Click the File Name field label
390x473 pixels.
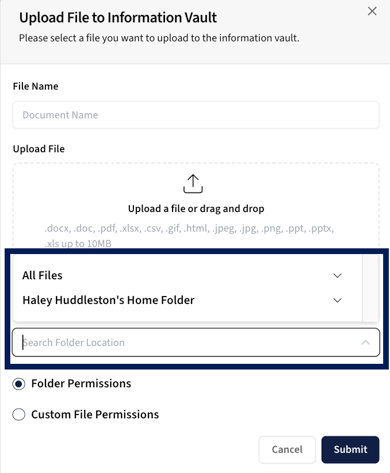tap(36, 86)
